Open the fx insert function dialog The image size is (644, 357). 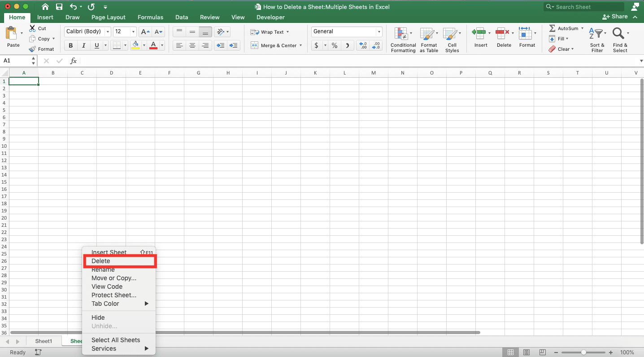point(74,61)
